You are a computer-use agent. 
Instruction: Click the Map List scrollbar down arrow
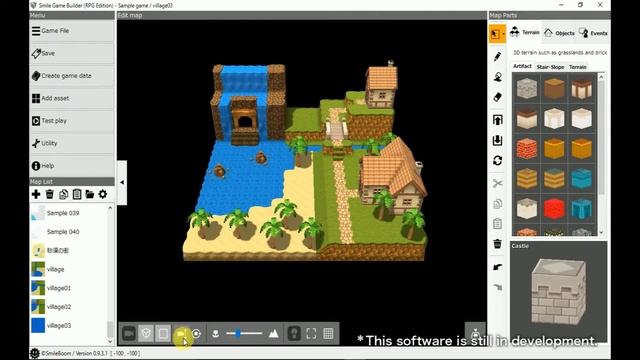click(x=110, y=341)
